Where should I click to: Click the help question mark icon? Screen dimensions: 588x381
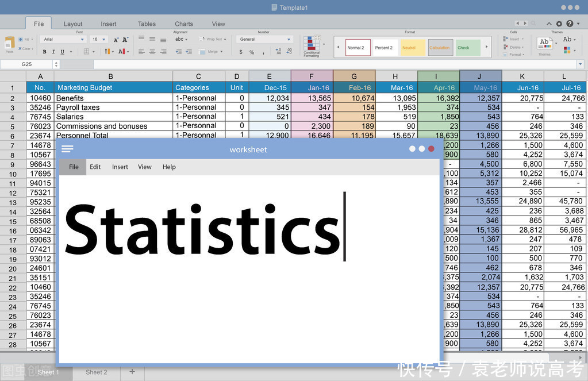point(570,24)
